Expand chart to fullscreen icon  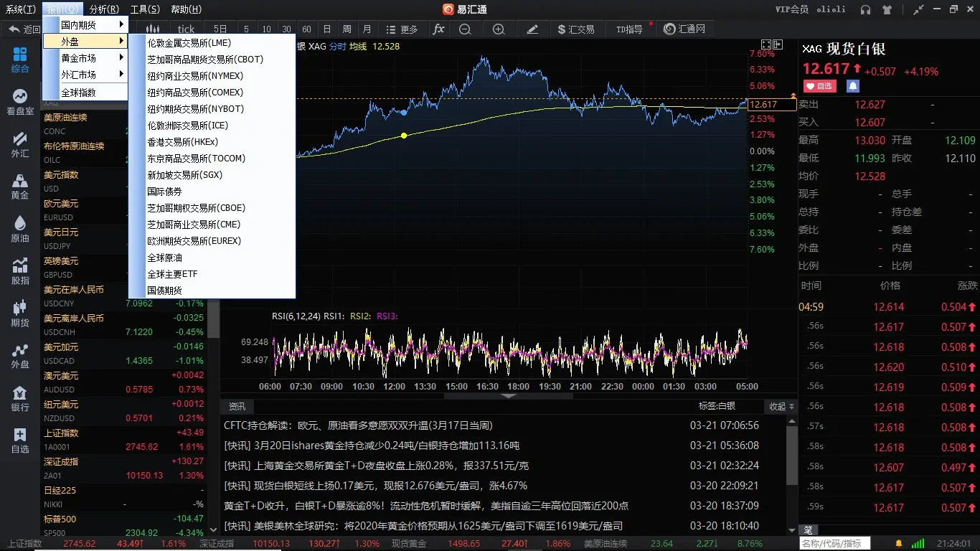(x=766, y=44)
